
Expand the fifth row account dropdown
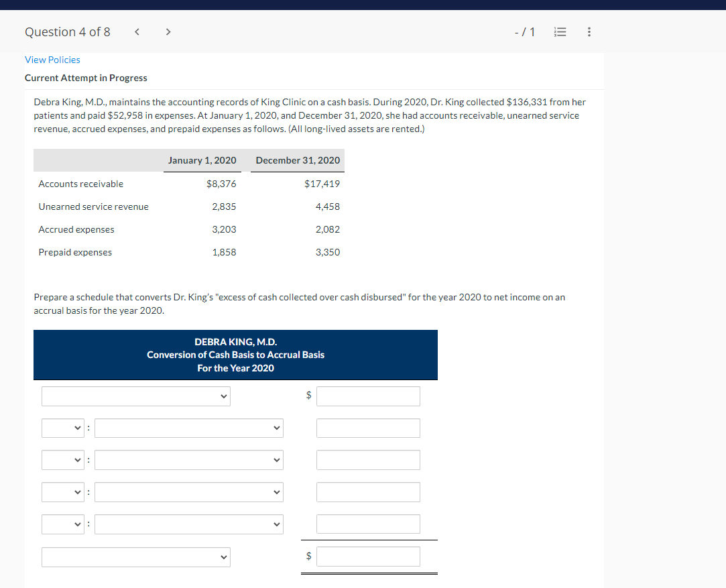(188, 524)
